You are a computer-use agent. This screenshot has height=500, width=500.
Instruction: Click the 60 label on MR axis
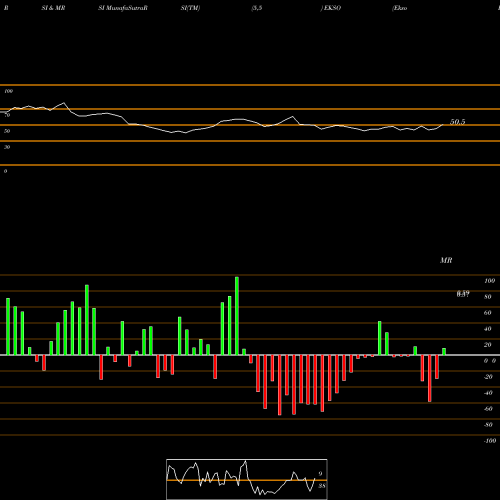point(488,313)
